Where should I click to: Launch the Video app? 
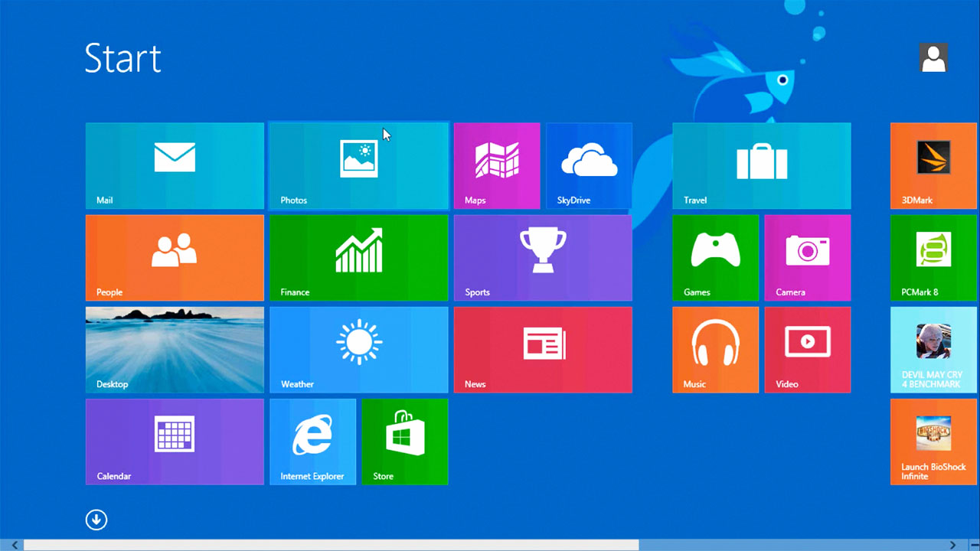click(807, 349)
